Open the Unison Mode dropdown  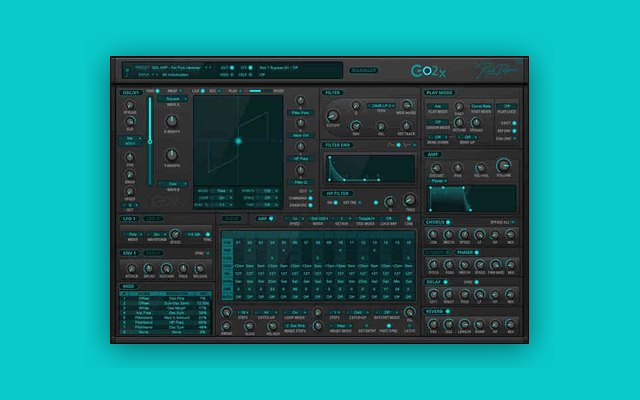[x=437, y=122]
